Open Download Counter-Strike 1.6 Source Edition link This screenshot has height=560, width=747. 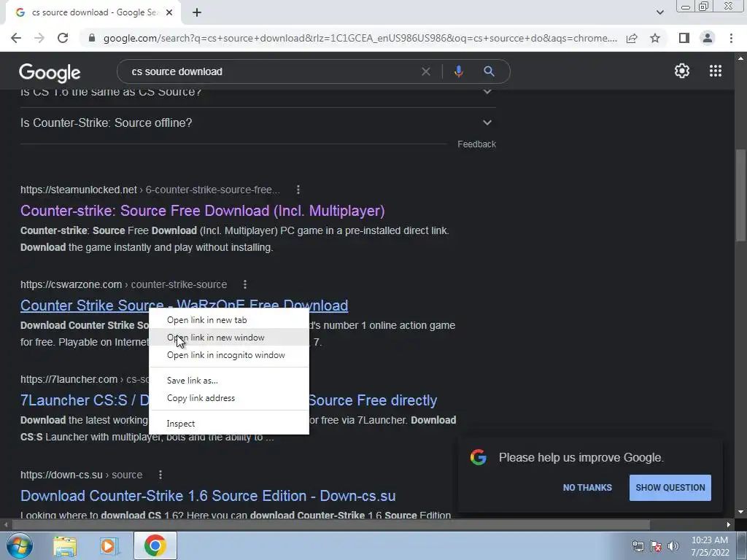(x=208, y=496)
